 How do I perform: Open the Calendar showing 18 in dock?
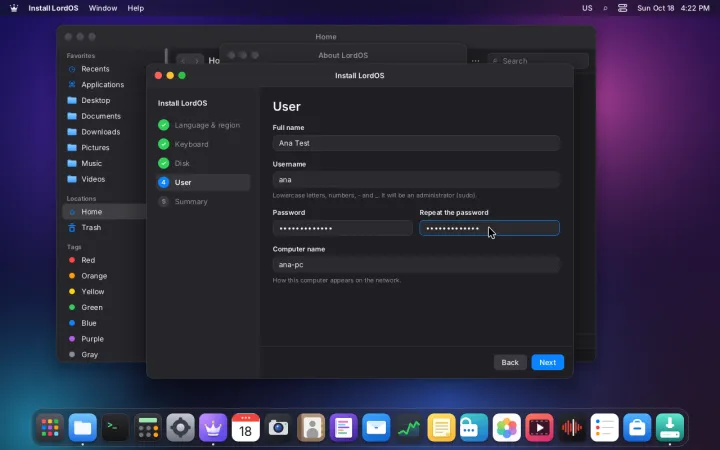click(246, 428)
